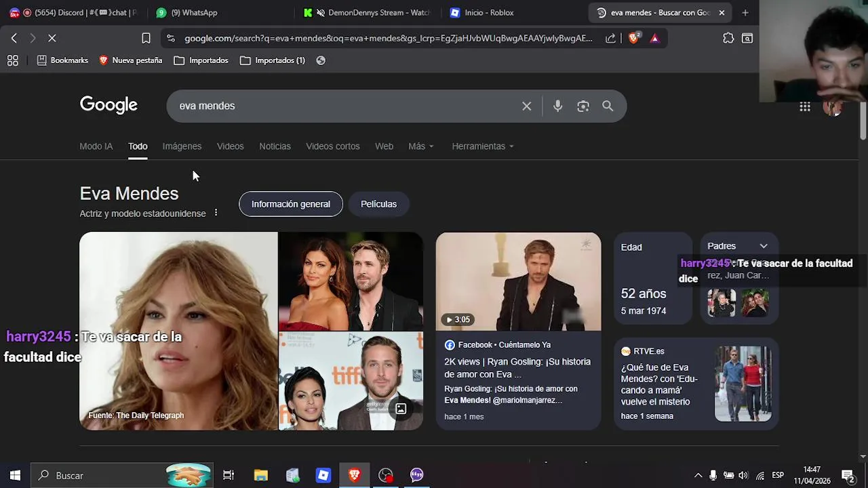Image resolution: width=868 pixels, height=488 pixels.
Task: Show hidden system tray icons
Action: click(698, 475)
